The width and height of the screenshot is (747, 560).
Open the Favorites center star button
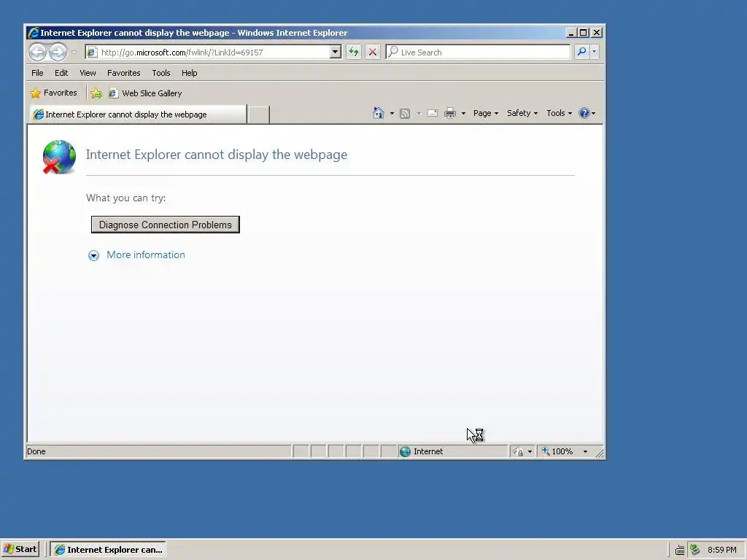coord(53,93)
